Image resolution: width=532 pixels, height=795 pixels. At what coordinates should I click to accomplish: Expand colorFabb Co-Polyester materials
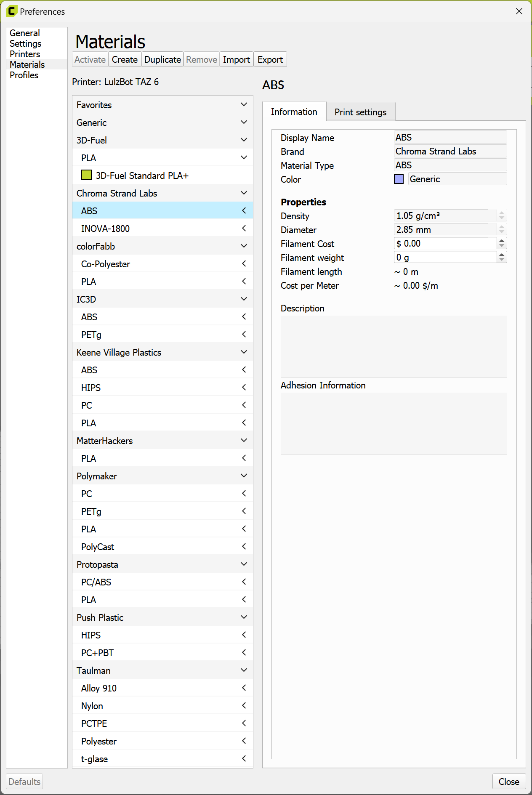tap(244, 263)
